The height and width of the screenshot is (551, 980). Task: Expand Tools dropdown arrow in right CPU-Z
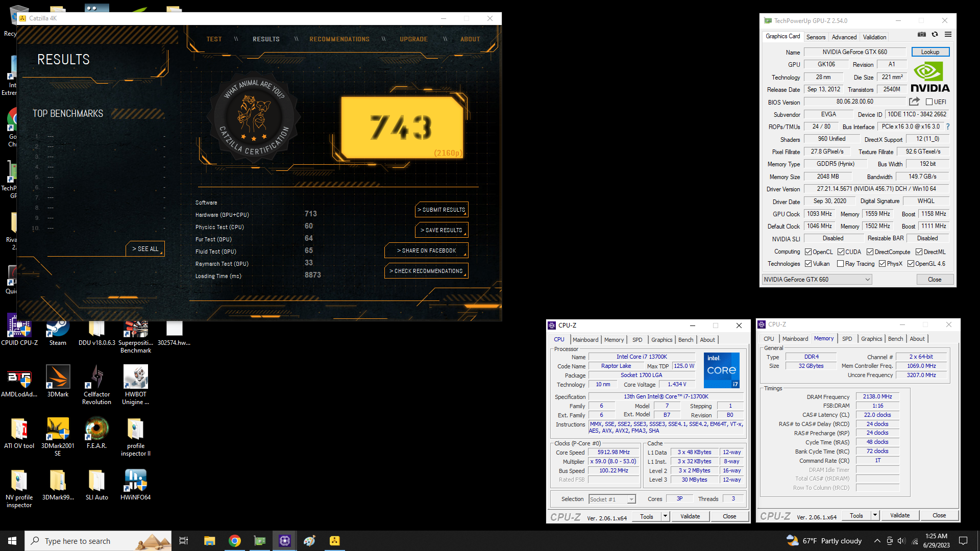tap(875, 515)
